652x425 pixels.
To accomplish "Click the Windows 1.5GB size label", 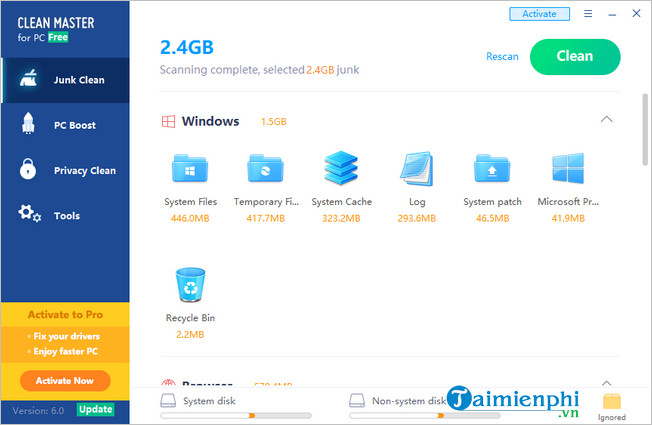I will pos(274,122).
